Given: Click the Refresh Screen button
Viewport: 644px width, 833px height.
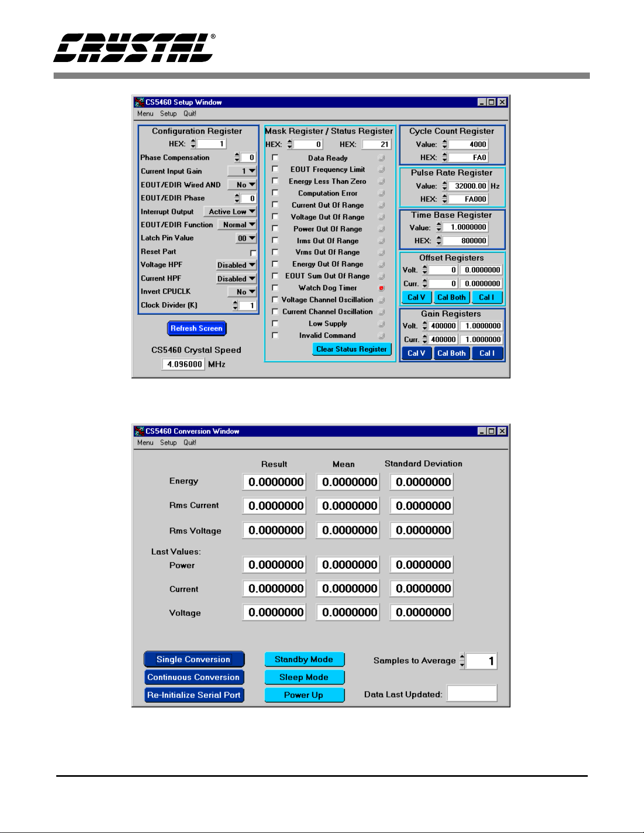Looking at the screenshot, I should click(x=197, y=328).
